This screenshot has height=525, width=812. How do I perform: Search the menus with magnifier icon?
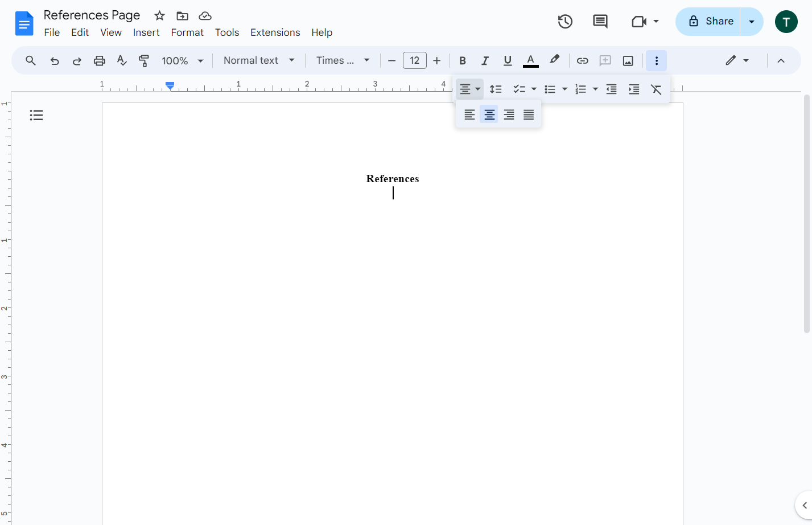click(x=31, y=60)
